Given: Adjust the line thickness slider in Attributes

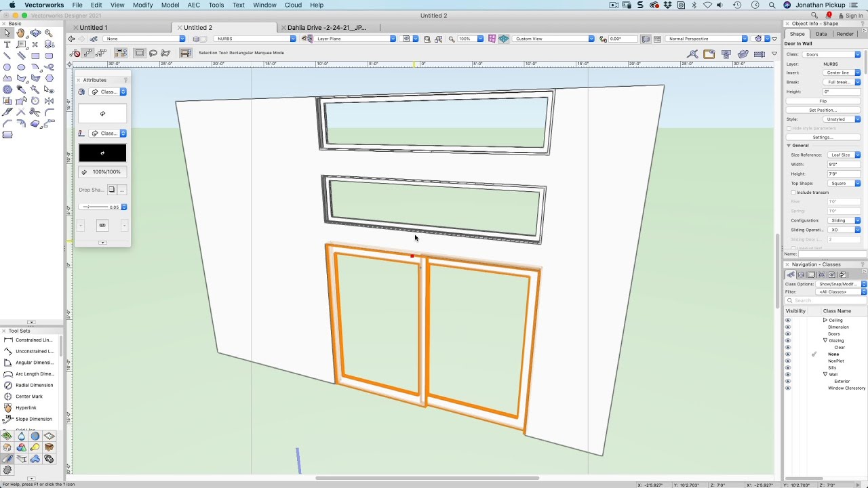Looking at the screenshot, I should 94,207.
